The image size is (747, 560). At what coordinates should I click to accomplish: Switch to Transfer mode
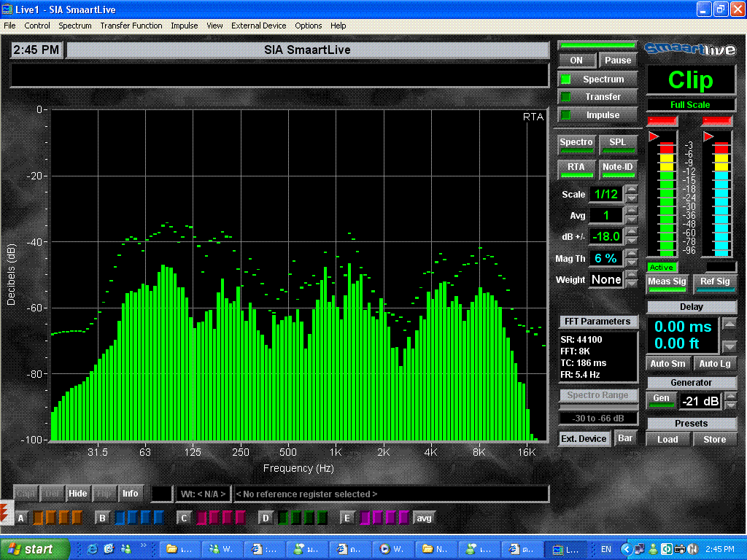pos(597,97)
